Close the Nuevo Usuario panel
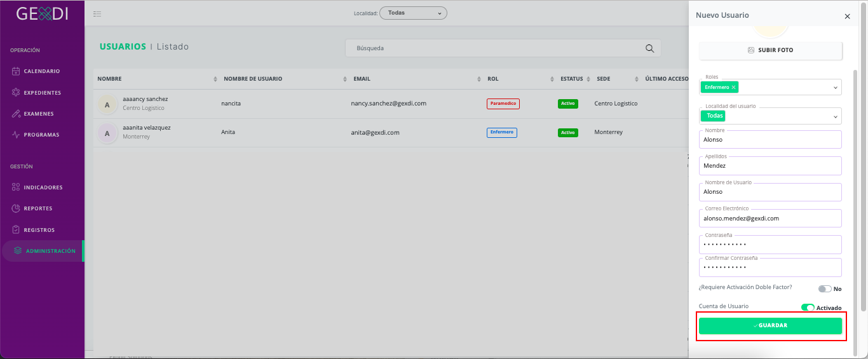The height and width of the screenshot is (359, 868). (x=847, y=17)
